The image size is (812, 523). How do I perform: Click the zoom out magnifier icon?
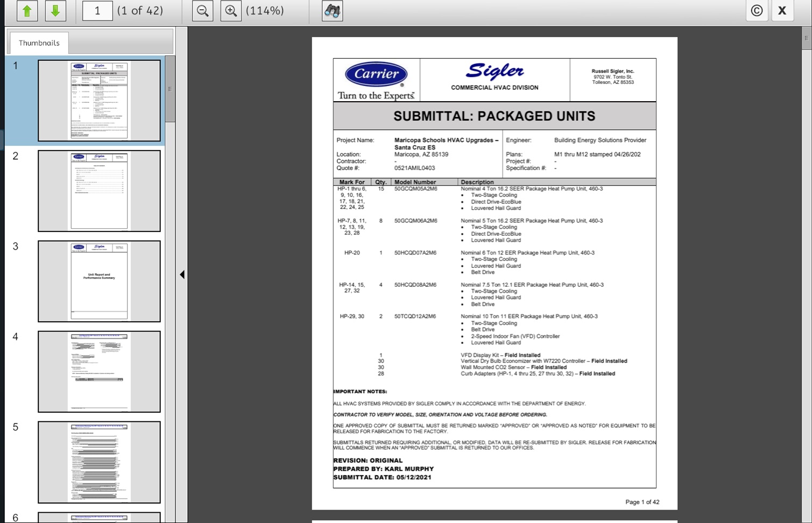click(202, 11)
